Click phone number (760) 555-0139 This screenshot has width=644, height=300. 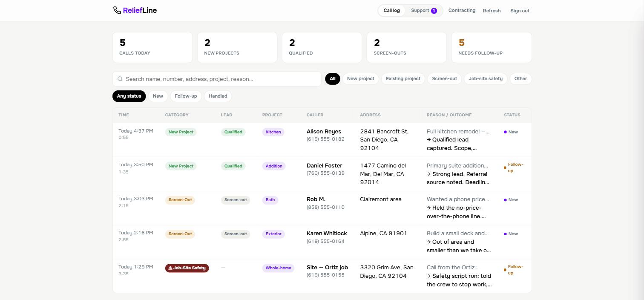click(x=325, y=173)
